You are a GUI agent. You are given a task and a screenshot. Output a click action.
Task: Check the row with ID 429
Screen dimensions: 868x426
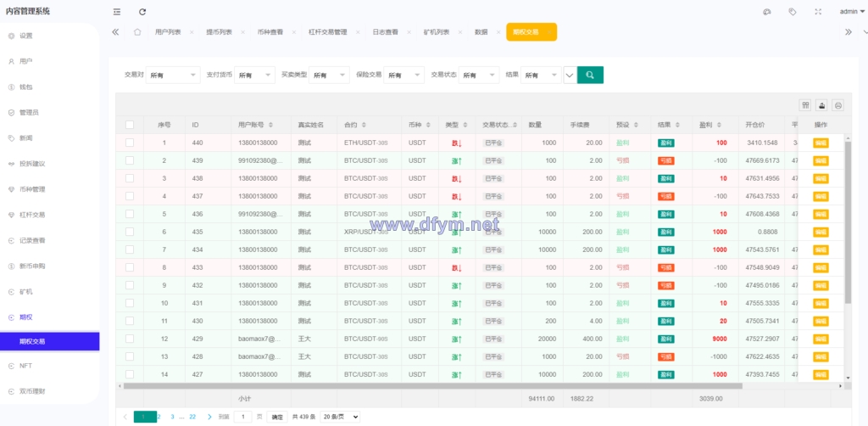(130, 339)
